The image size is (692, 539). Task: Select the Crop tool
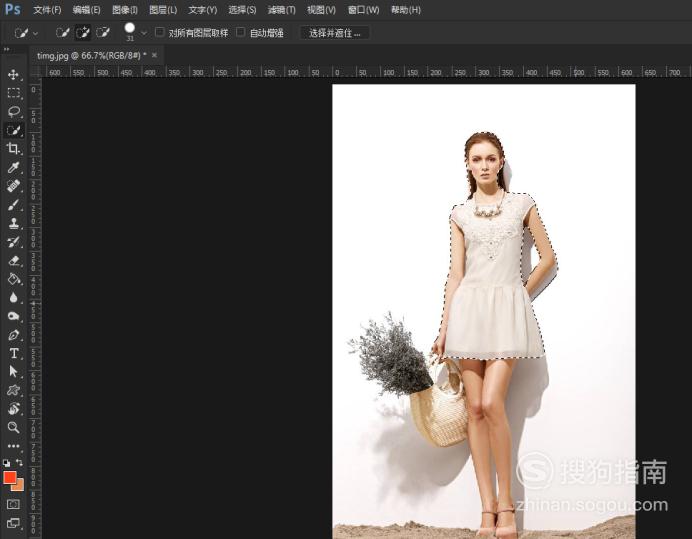point(13,149)
